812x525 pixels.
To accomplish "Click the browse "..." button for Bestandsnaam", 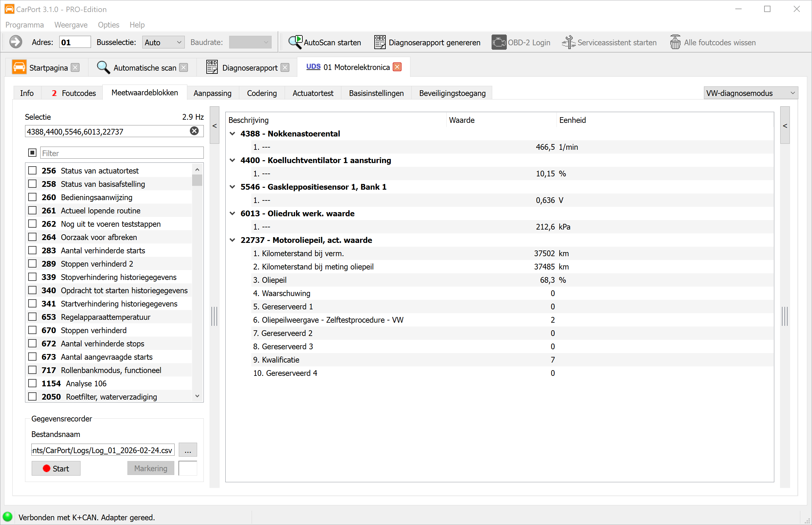I will coord(188,450).
